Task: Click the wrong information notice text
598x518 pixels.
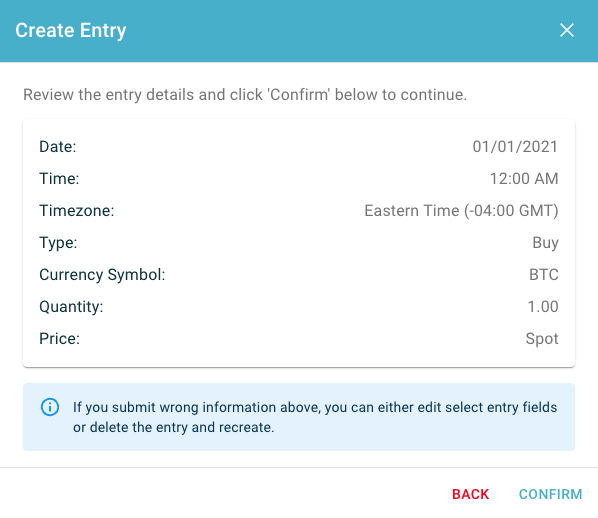Action: click(315, 417)
